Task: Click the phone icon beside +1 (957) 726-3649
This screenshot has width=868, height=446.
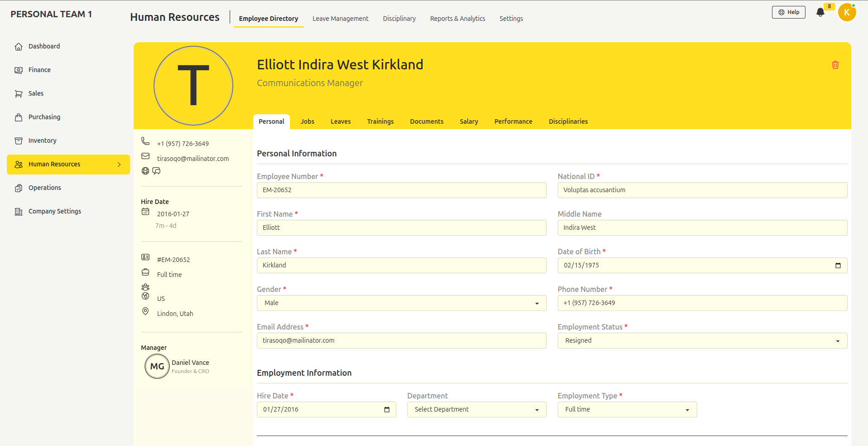Action: (145, 141)
